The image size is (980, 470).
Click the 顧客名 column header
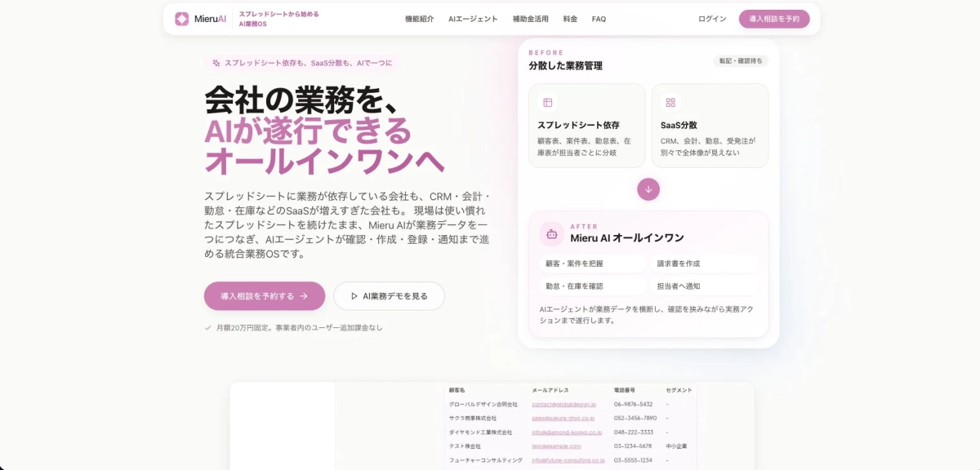457,390
